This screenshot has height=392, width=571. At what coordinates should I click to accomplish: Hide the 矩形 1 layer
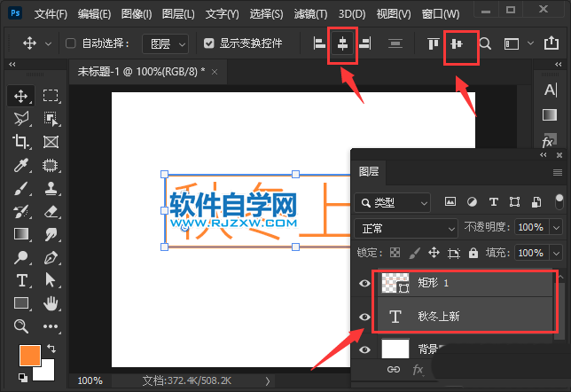point(364,283)
